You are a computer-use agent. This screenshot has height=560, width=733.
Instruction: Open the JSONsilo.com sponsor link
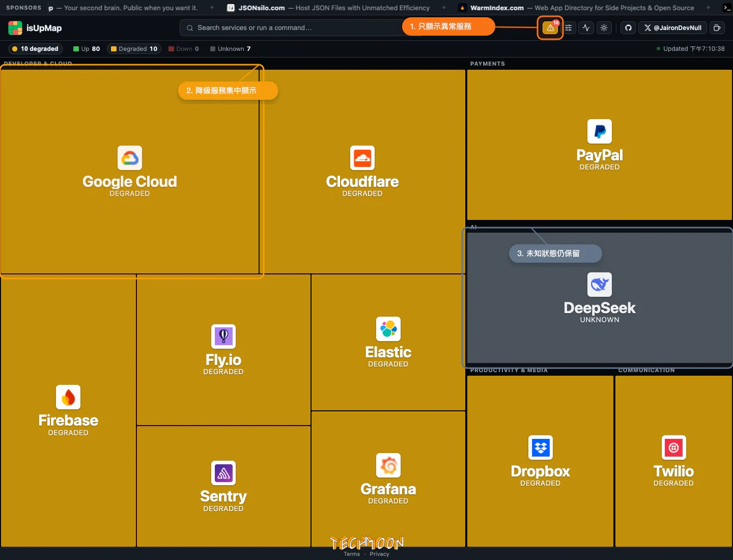click(328, 8)
